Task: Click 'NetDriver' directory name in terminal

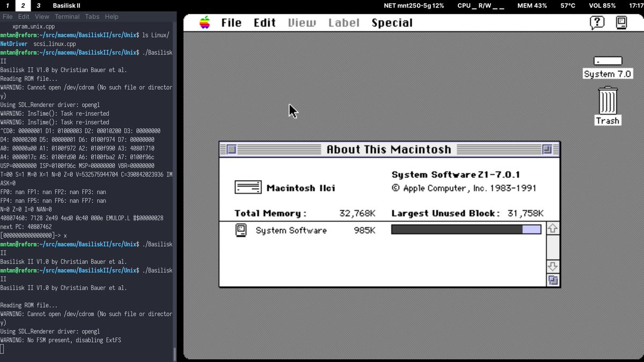Action: pyautogui.click(x=13, y=44)
